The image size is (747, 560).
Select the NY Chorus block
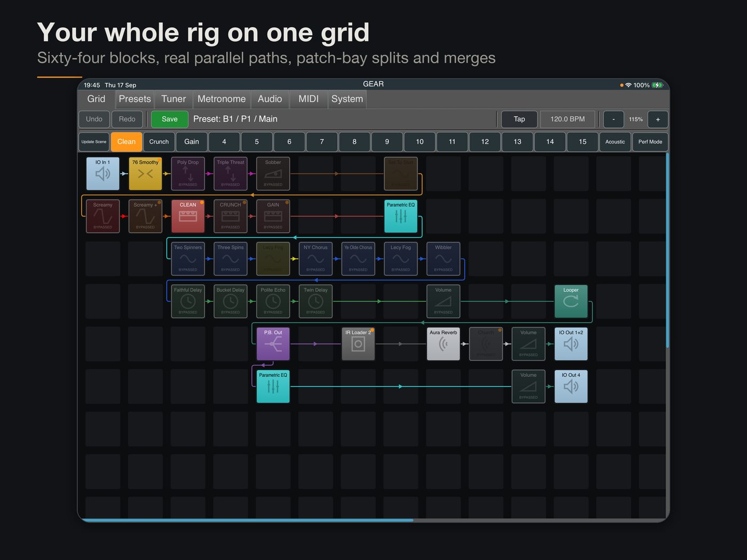tap(315, 259)
